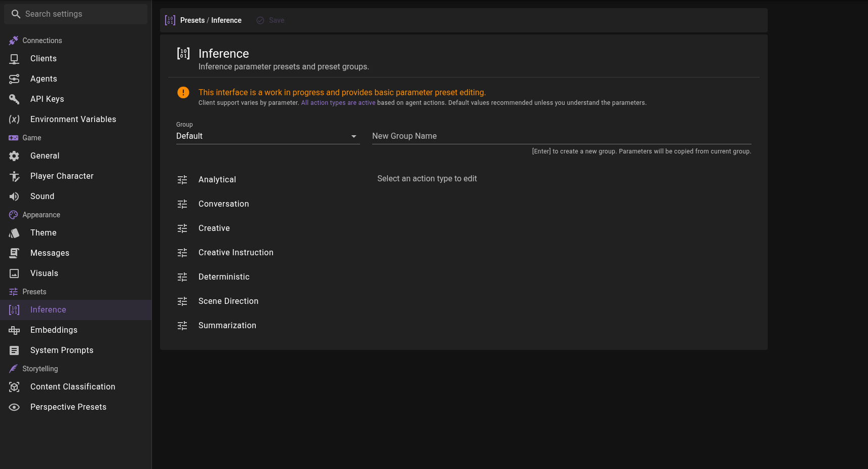Click the Perspective Presets eye icon
The height and width of the screenshot is (469, 868).
pyautogui.click(x=14, y=407)
